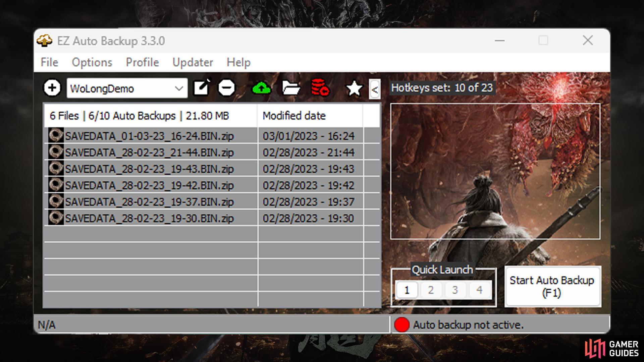Click the edit profile pencil icon
This screenshot has height=362, width=644.
[x=201, y=87]
